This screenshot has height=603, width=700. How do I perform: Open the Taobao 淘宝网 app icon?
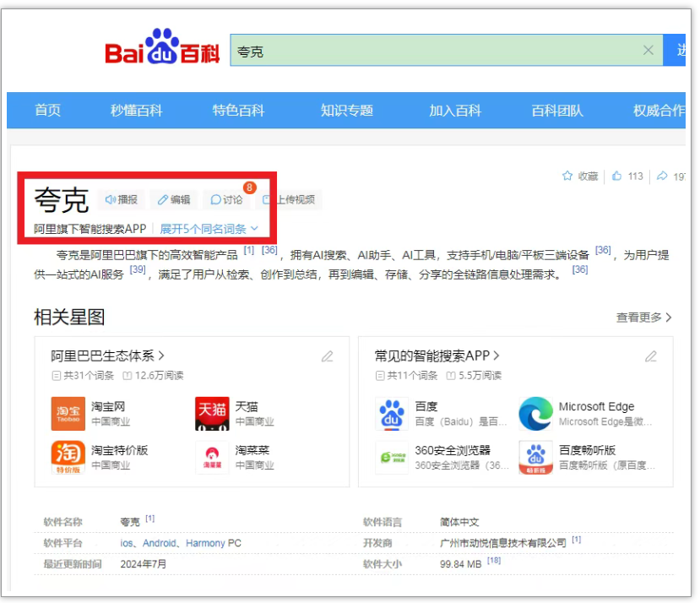point(68,414)
